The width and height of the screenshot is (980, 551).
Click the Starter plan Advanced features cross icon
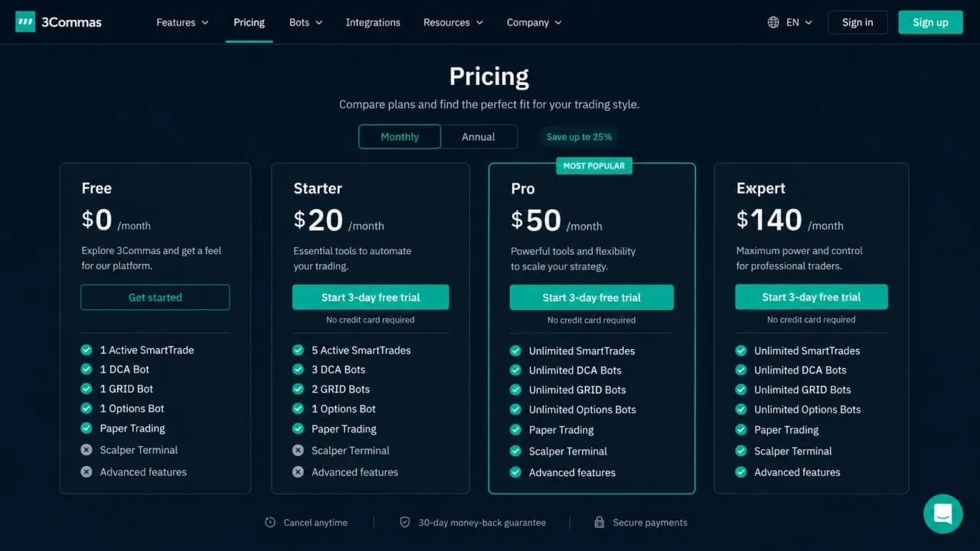click(x=298, y=472)
